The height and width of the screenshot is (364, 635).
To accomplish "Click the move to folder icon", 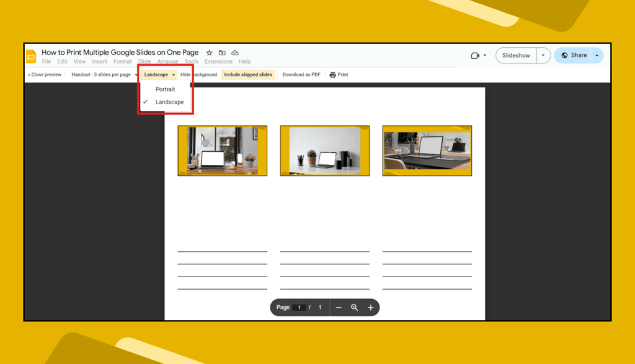I will [222, 53].
